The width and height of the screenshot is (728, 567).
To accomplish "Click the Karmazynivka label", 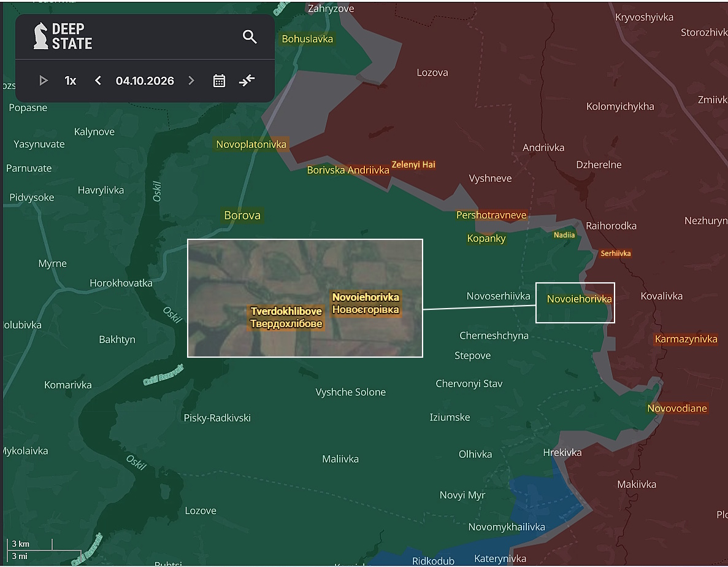I will click(x=686, y=339).
